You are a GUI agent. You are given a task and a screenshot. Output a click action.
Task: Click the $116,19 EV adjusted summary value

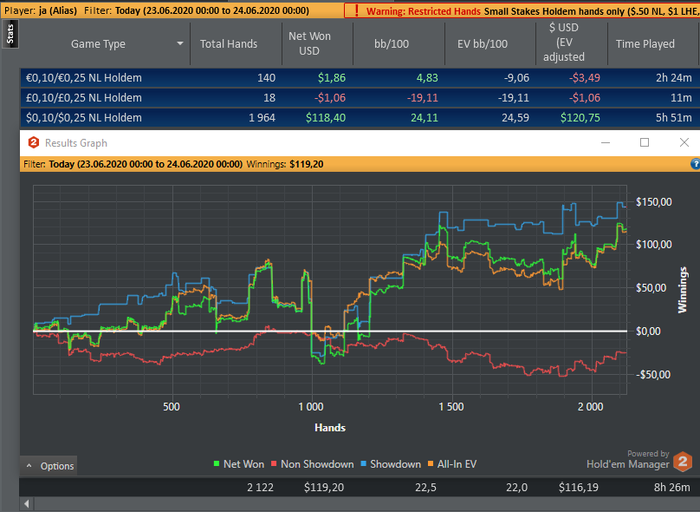pos(579,487)
